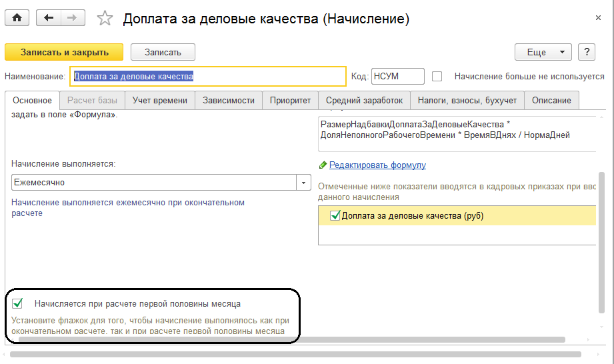Navigate back with the left arrow
The width and height of the screenshot is (614, 364).
(49, 18)
